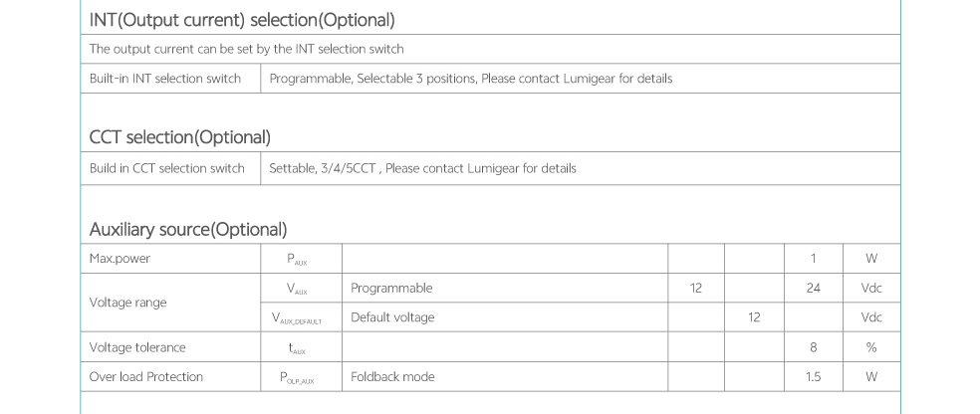
Task: Click the Default voltage description cell
Action: (393, 317)
